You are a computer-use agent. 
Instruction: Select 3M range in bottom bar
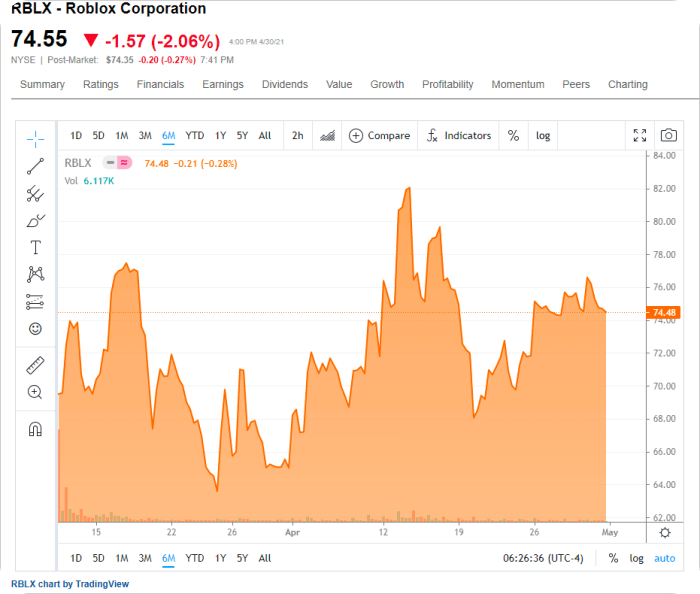145,558
